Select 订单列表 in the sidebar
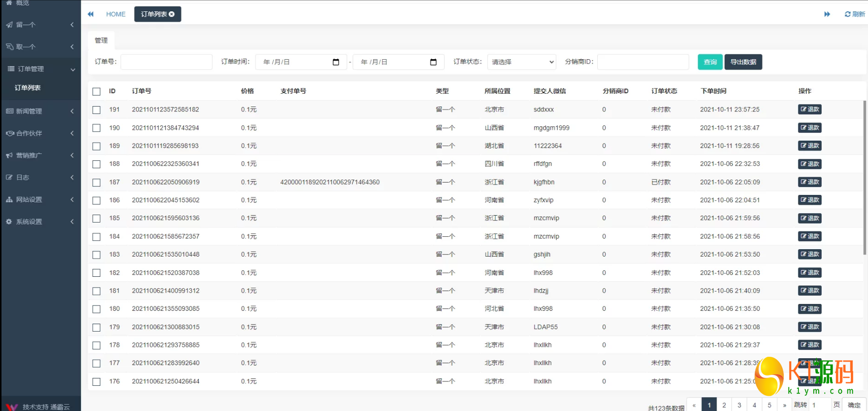Image resolution: width=868 pixels, height=411 pixels. pyautogui.click(x=28, y=88)
